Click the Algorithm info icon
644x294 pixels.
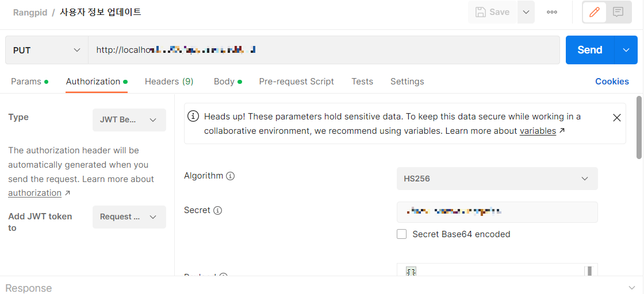click(231, 176)
